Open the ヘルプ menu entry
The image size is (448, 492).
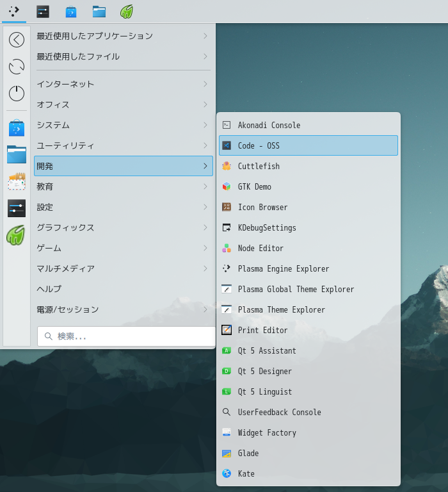tap(124, 289)
